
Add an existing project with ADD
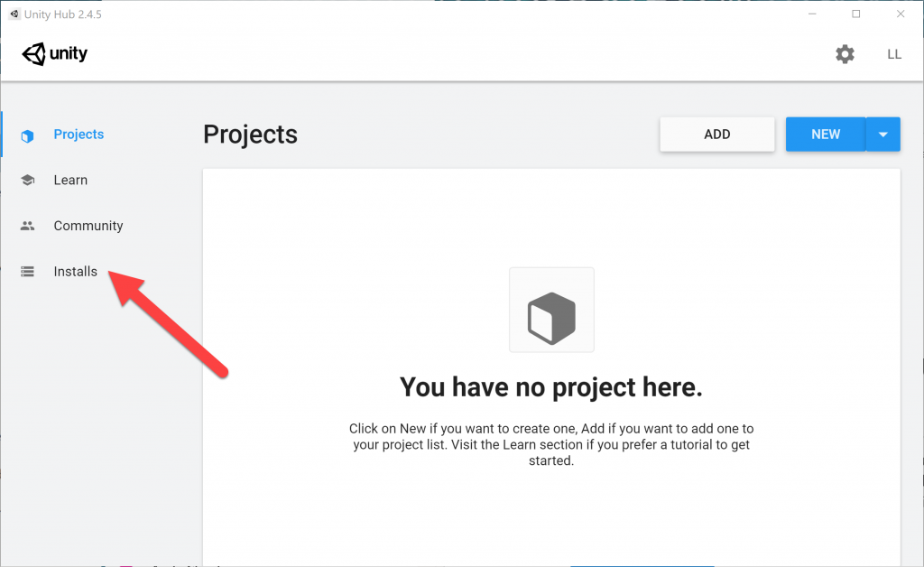click(x=717, y=135)
